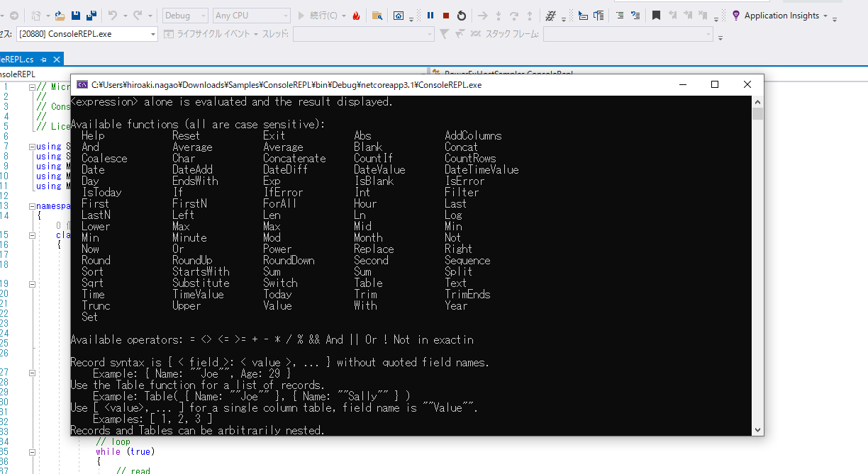Click the striped slash icon after Step Out
Screen dimensions: 868x474
point(550,16)
